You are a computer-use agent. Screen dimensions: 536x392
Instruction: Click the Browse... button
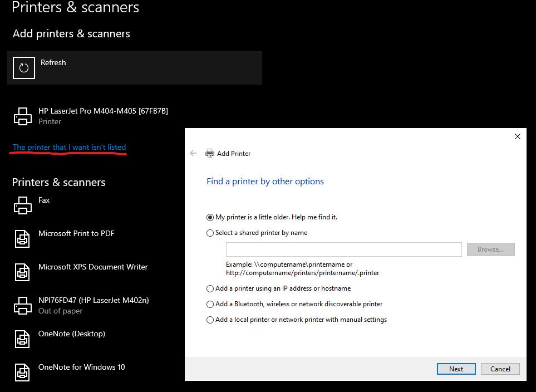click(x=490, y=249)
